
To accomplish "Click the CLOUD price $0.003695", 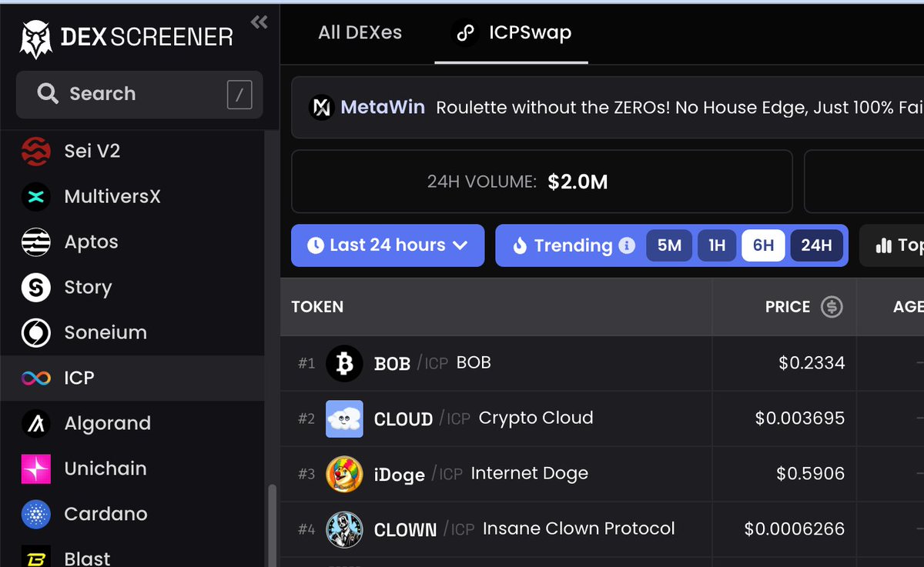I will click(x=799, y=419).
